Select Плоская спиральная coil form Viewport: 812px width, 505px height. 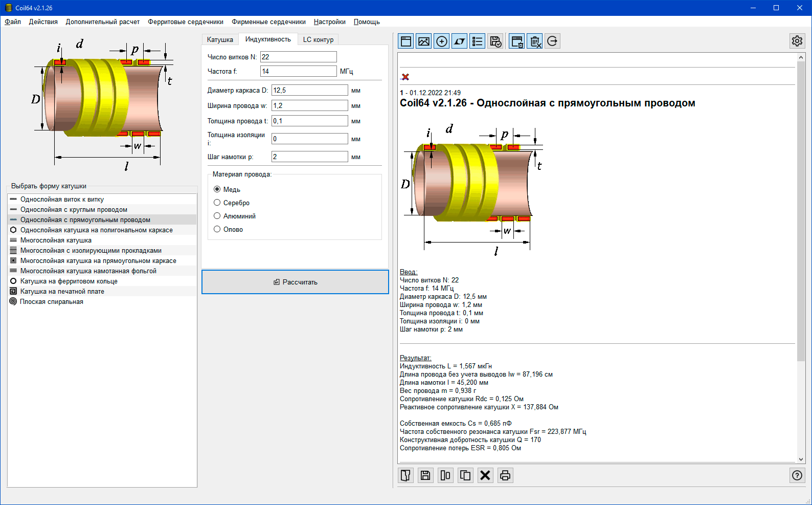click(x=102, y=301)
